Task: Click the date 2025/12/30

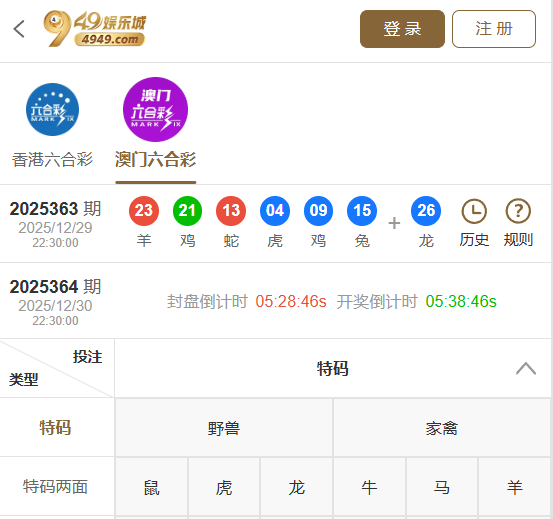Action: coord(55,306)
